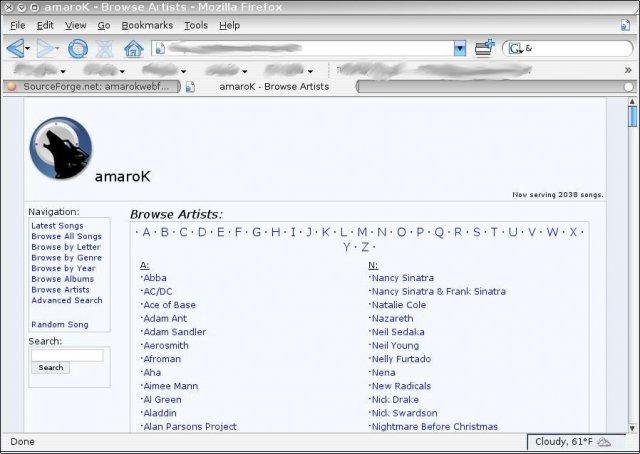Click the scrollbar down arrow
The image size is (640, 454).
[x=632, y=428]
